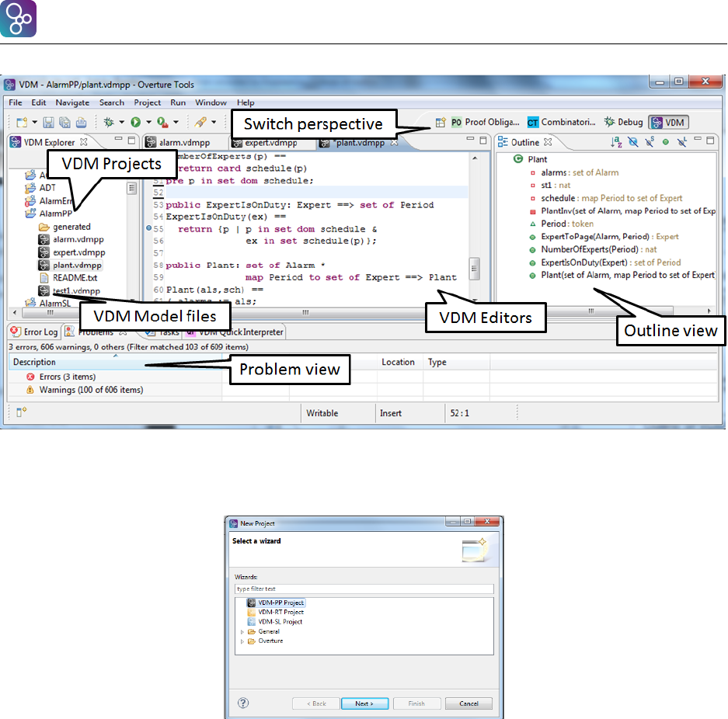Minimize the editor area
728x719 pixels.
(x=470, y=139)
